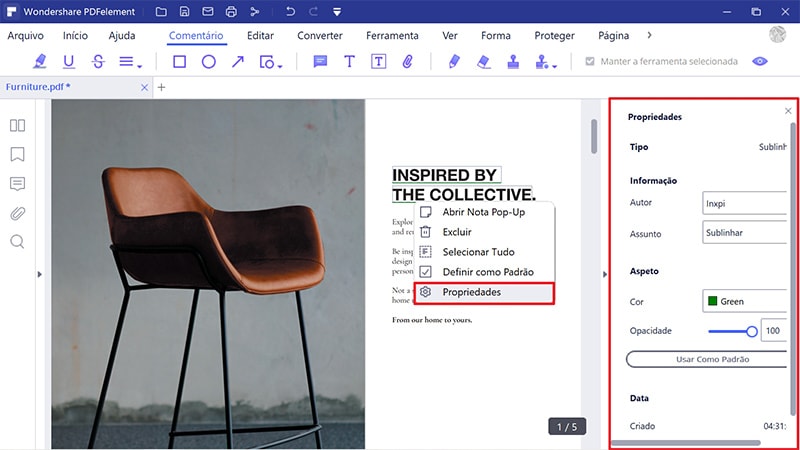800x450 pixels.
Task: Open the Arquivo menu
Action: (x=25, y=36)
